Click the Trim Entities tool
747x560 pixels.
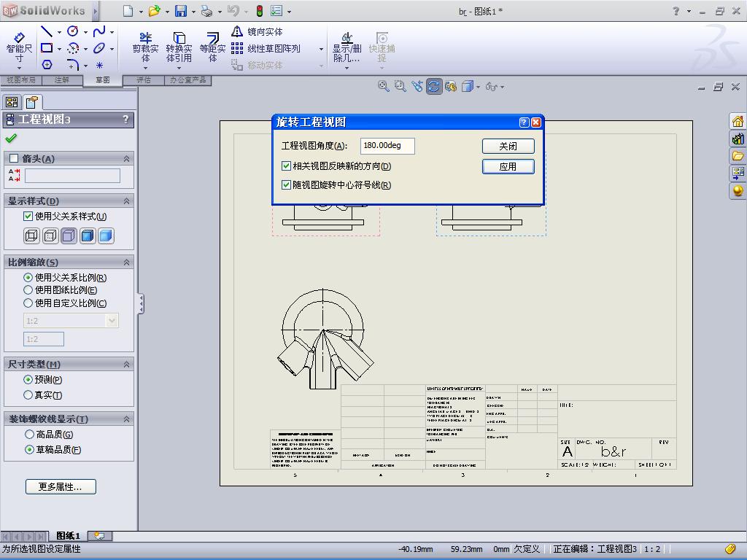[145, 47]
